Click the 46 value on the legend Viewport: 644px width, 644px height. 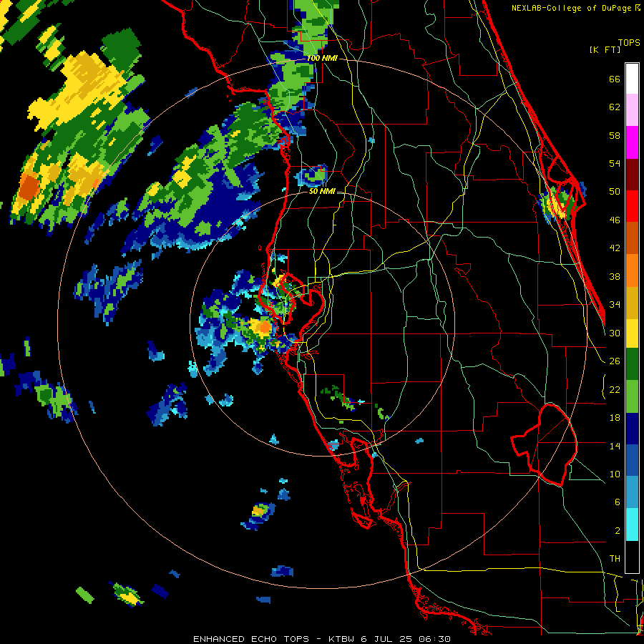click(x=615, y=220)
